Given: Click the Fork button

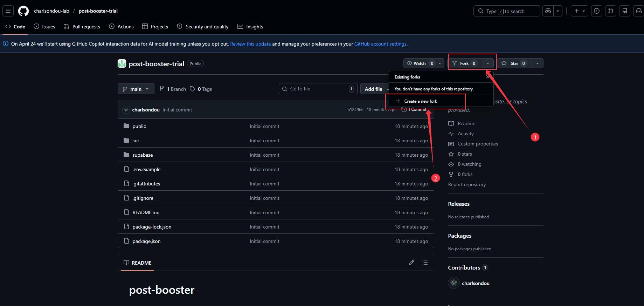Looking at the screenshot, I should tap(465, 63).
